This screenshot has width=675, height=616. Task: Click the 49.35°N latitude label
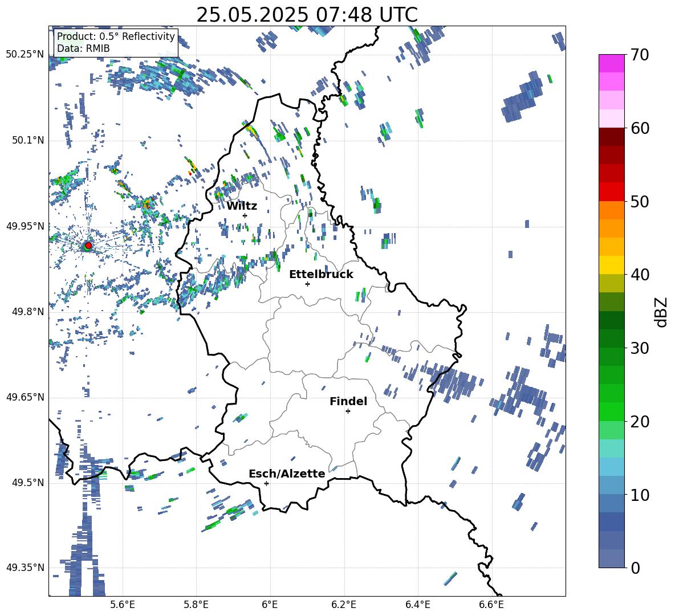pyautogui.click(x=25, y=568)
